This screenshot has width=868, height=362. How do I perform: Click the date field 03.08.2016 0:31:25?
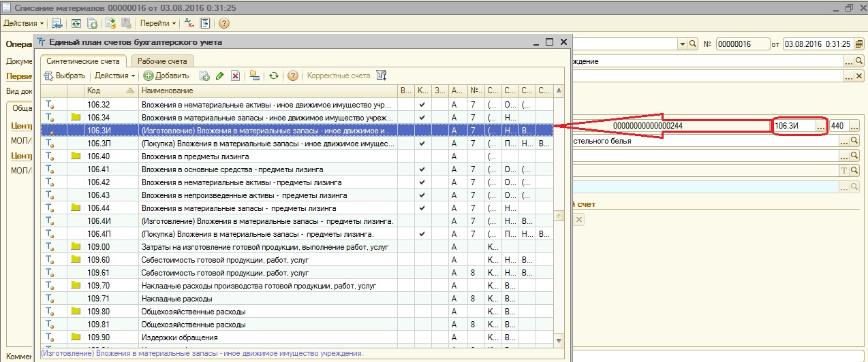point(818,44)
